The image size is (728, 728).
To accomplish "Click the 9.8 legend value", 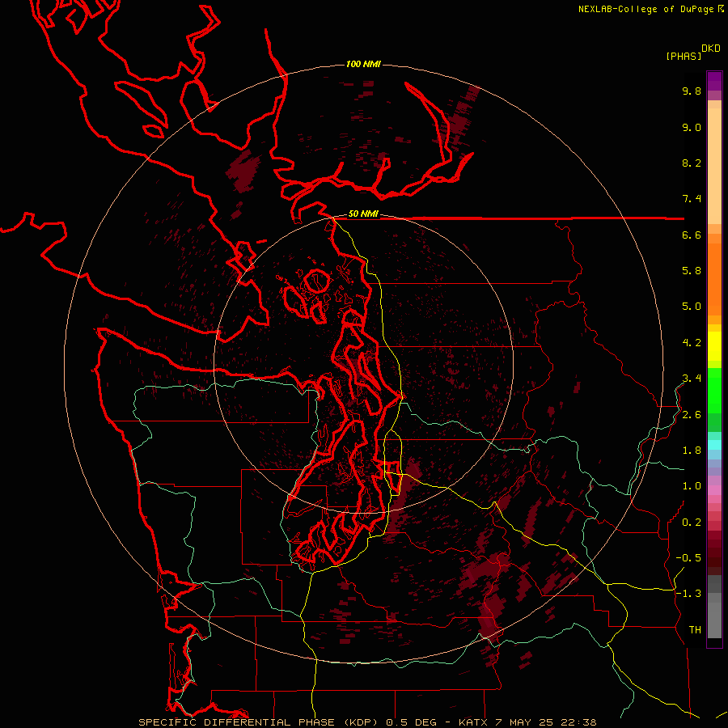I will 692,91.
